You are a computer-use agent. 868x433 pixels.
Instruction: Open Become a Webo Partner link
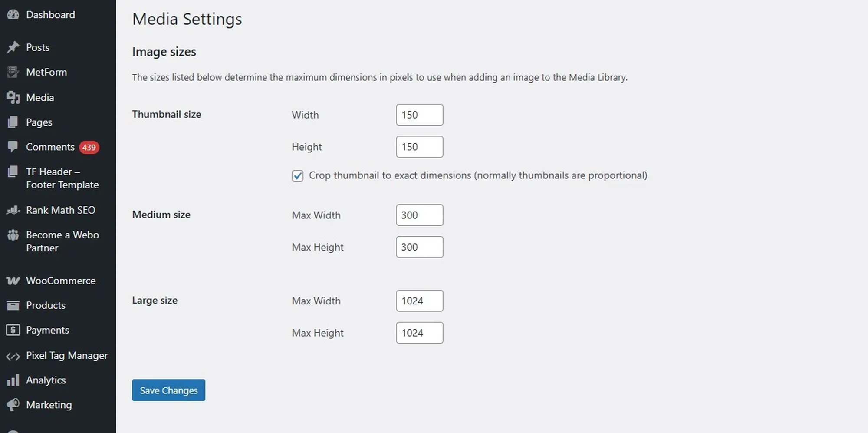[x=62, y=241]
